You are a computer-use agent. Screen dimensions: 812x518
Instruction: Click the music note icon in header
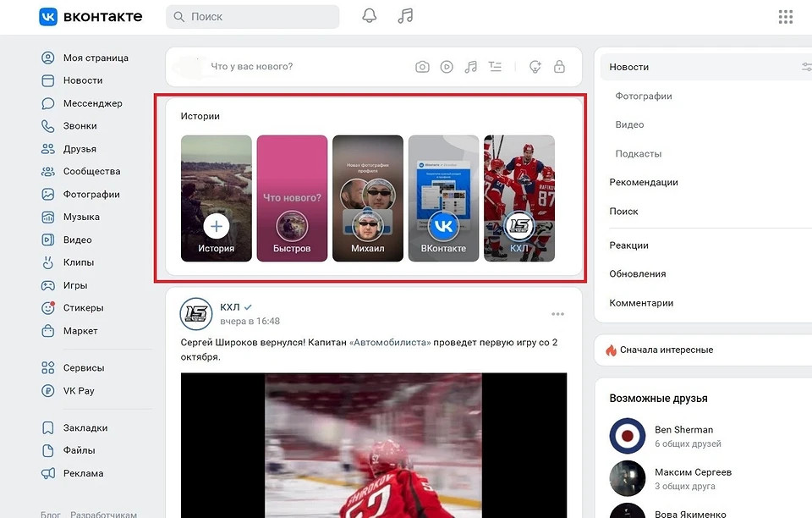pyautogui.click(x=406, y=16)
